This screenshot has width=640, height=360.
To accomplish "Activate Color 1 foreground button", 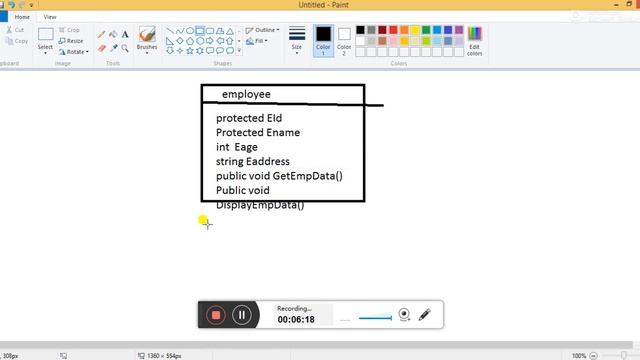I will [323, 40].
